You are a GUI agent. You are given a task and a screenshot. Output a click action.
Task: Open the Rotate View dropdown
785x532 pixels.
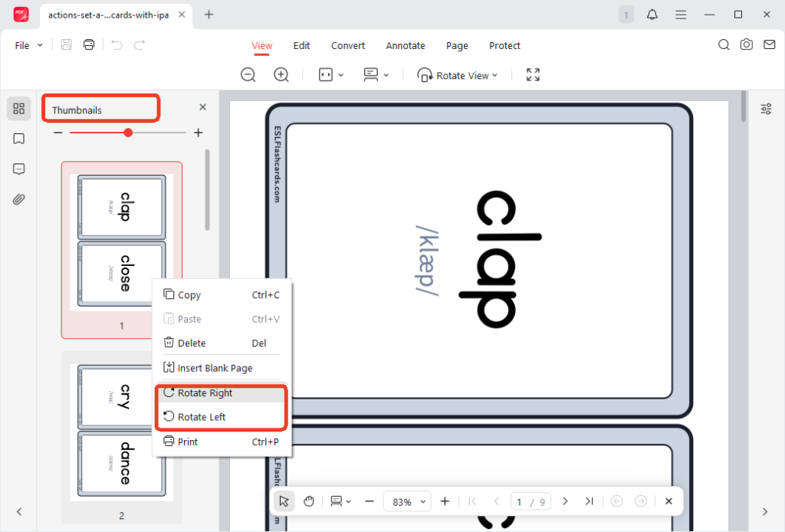[457, 75]
